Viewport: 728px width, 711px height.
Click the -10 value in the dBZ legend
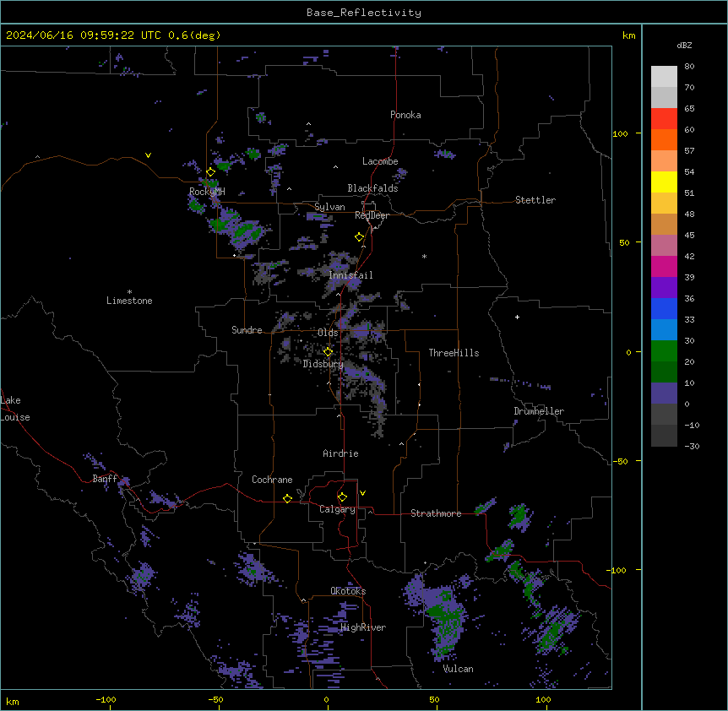pyautogui.click(x=692, y=425)
